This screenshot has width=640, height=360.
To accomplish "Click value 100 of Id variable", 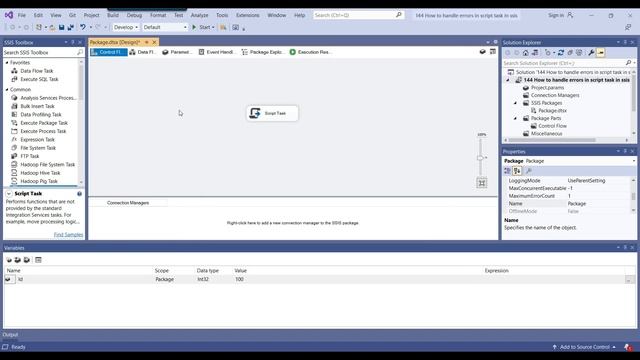I will [239, 280].
